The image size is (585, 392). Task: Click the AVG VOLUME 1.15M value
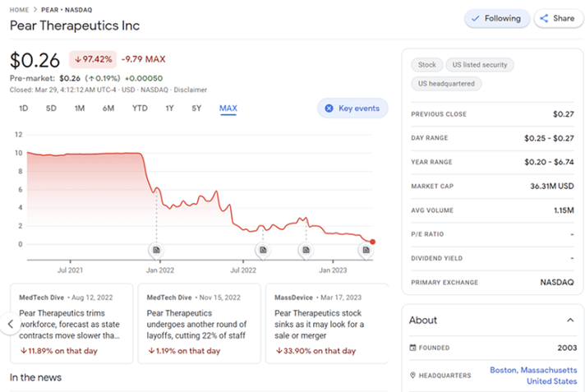564,210
